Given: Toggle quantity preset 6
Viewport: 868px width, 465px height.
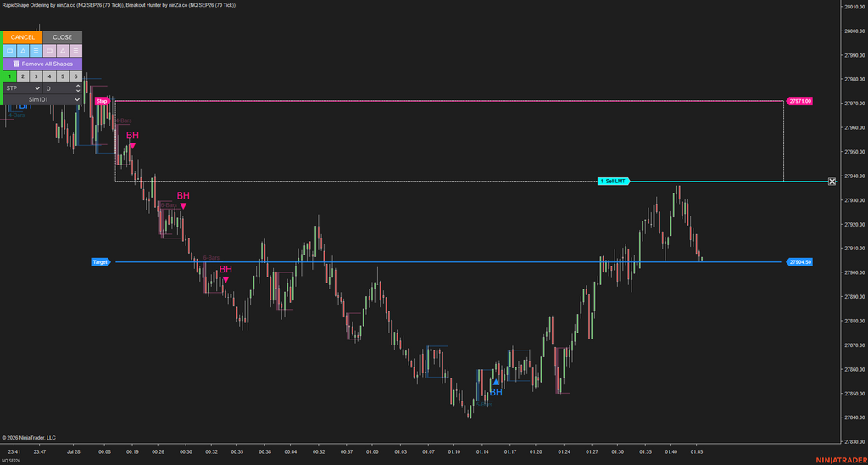Looking at the screenshot, I should point(75,76).
